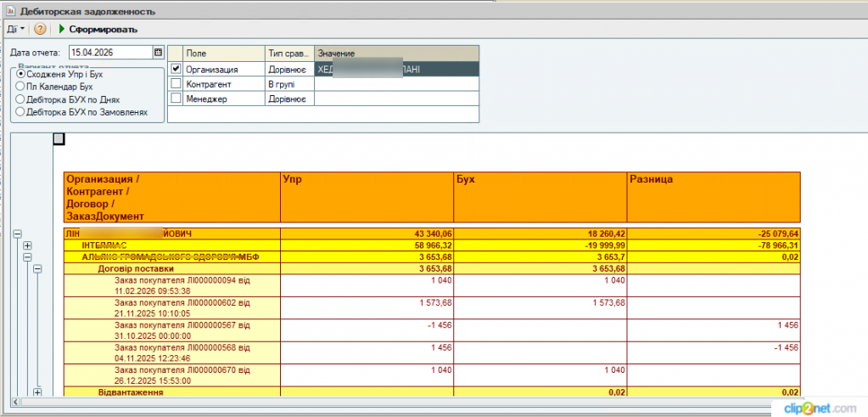The width and height of the screenshot is (868, 417).
Task: Select the Разница column header
Action: [x=714, y=197]
